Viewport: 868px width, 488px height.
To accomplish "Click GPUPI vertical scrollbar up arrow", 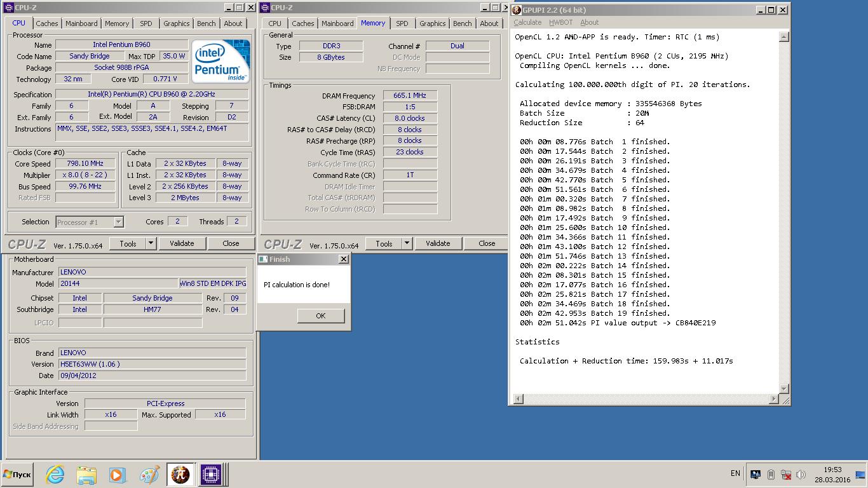I will pos(783,36).
